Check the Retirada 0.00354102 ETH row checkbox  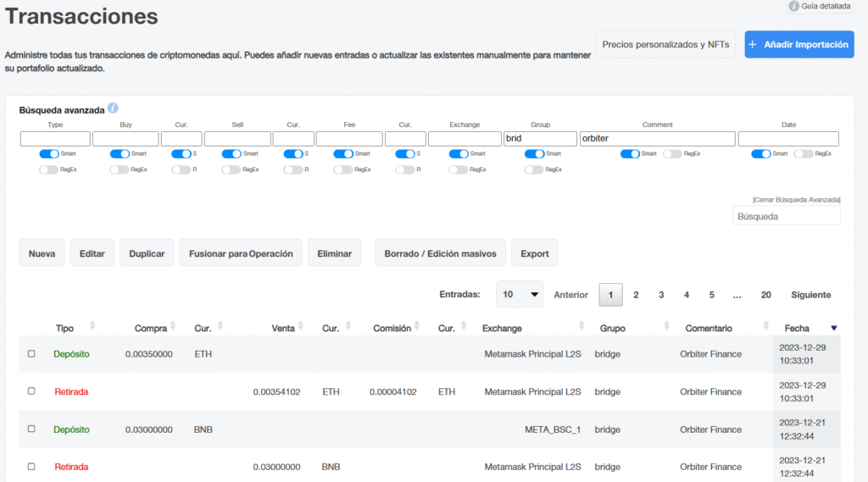(x=31, y=391)
